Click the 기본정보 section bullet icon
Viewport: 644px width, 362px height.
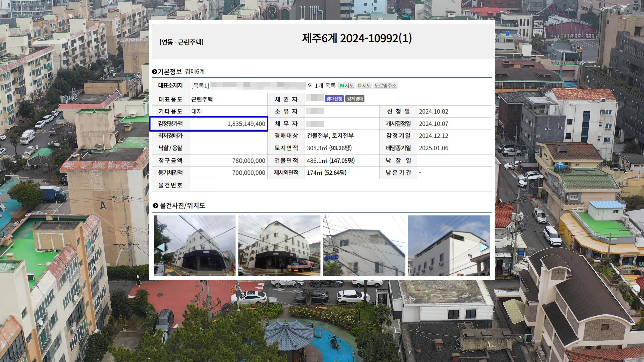click(155, 72)
